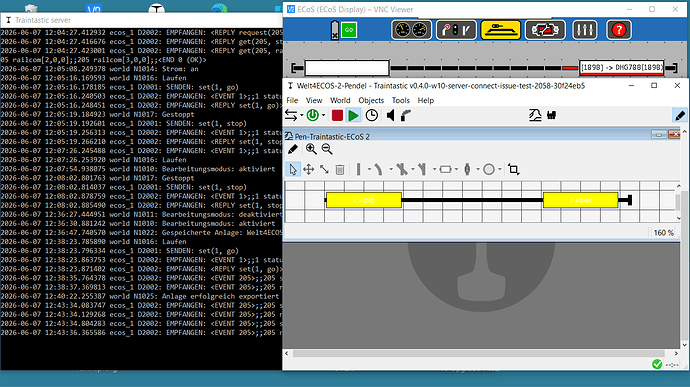Click the Traintastic server window title bar
The width and height of the screenshot is (690, 387).
tap(141, 20)
